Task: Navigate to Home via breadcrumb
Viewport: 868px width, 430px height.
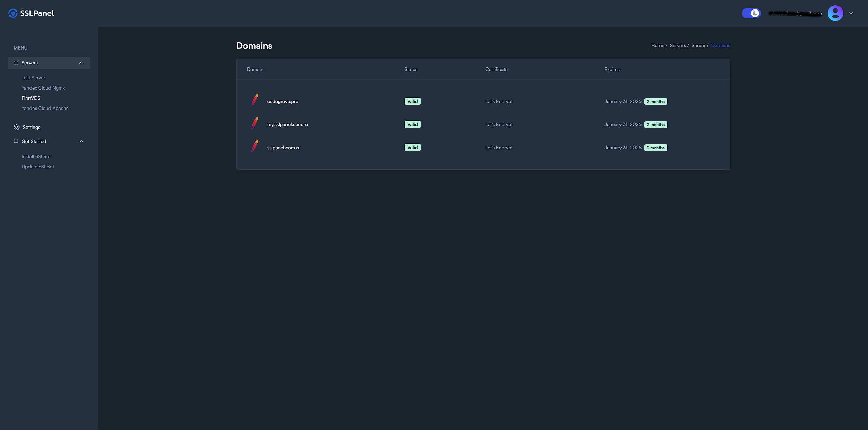Action: tap(657, 45)
